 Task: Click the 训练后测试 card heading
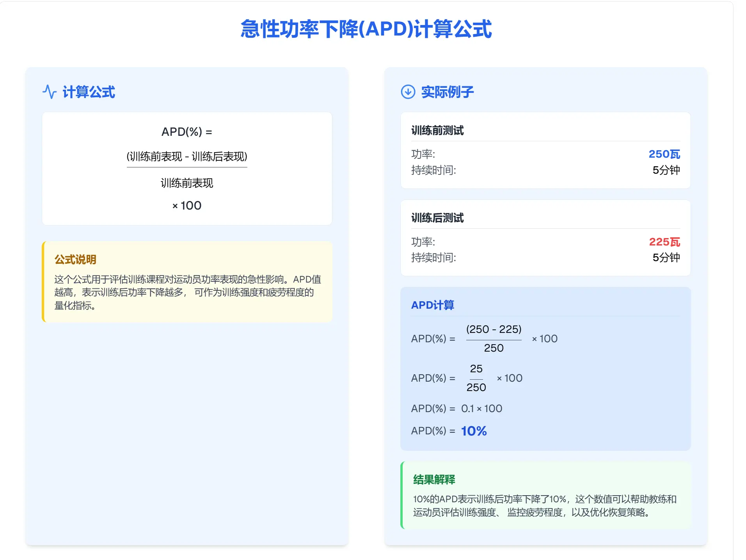(437, 218)
